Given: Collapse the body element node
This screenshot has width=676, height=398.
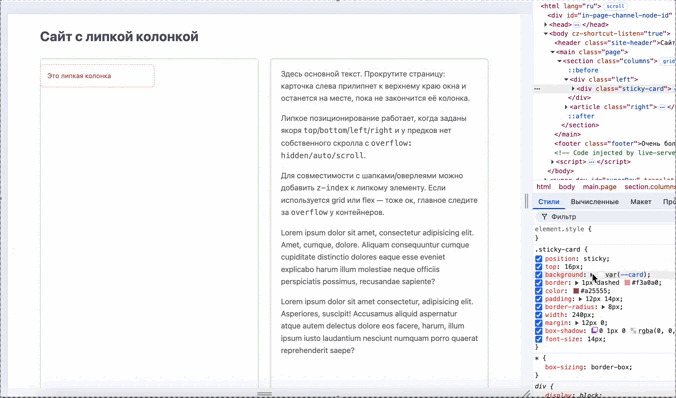Looking at the screenshot, I should (x=546, y=34).
